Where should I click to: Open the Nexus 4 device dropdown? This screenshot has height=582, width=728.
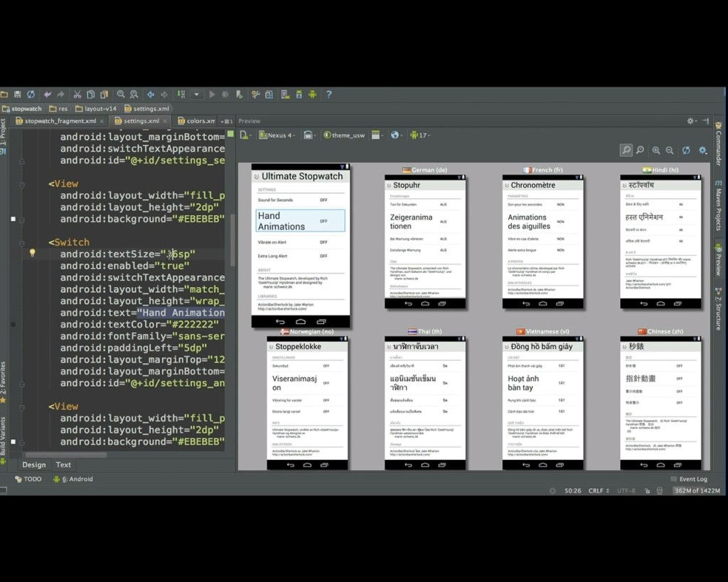(x=277, y=135)
